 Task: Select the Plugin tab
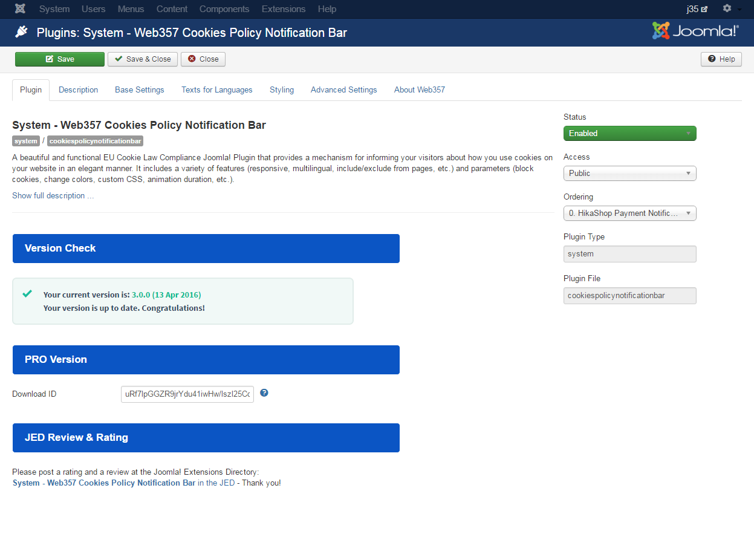point(31,90)
